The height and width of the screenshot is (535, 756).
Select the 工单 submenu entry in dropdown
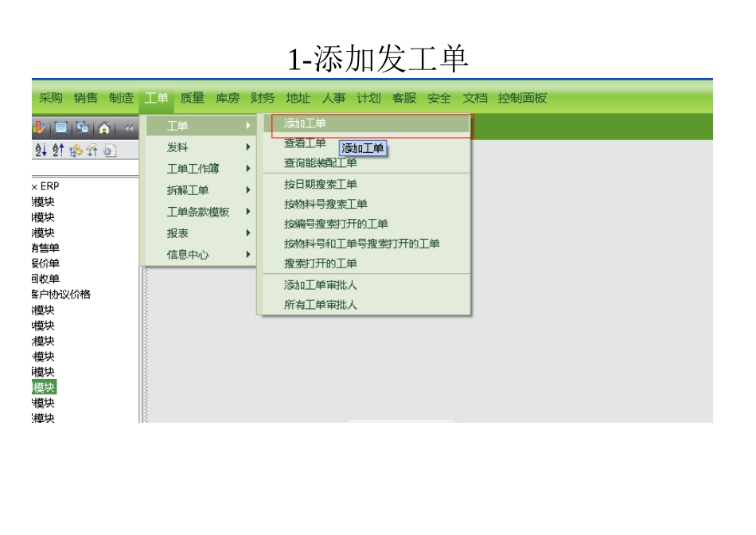[201, 126]
